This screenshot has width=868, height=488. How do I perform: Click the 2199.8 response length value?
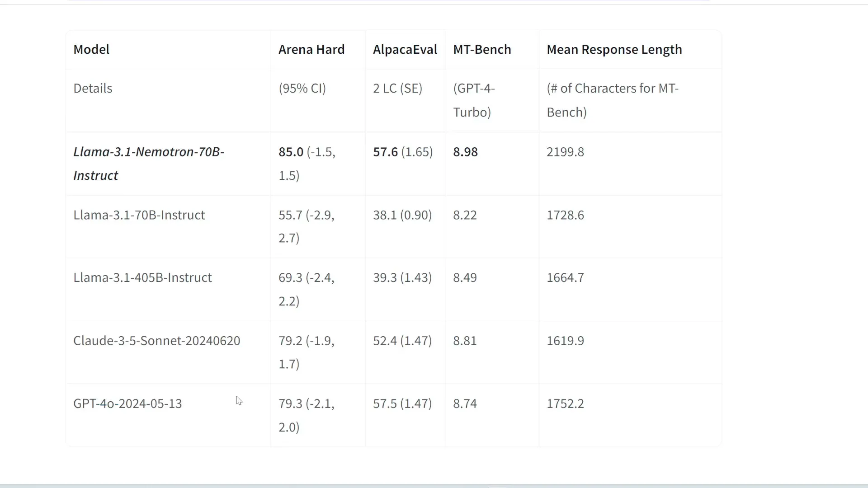565,152
